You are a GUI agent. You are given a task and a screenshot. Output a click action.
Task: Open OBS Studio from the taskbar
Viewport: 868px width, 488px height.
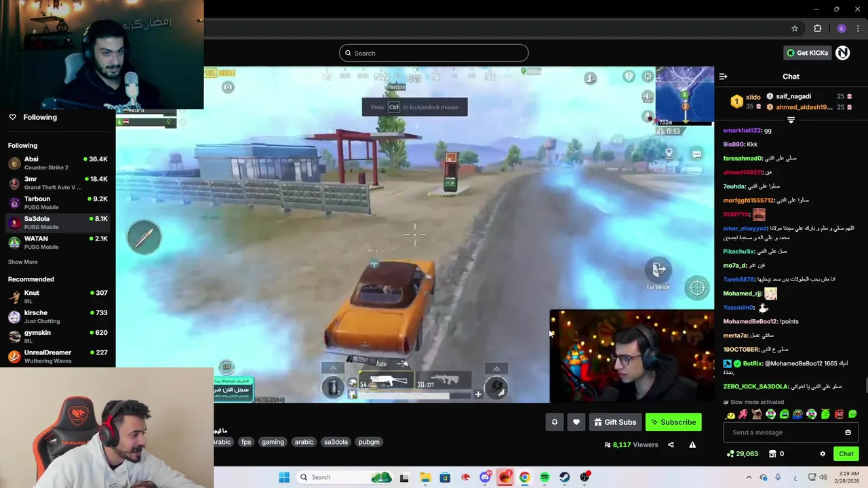coord(585,477)
